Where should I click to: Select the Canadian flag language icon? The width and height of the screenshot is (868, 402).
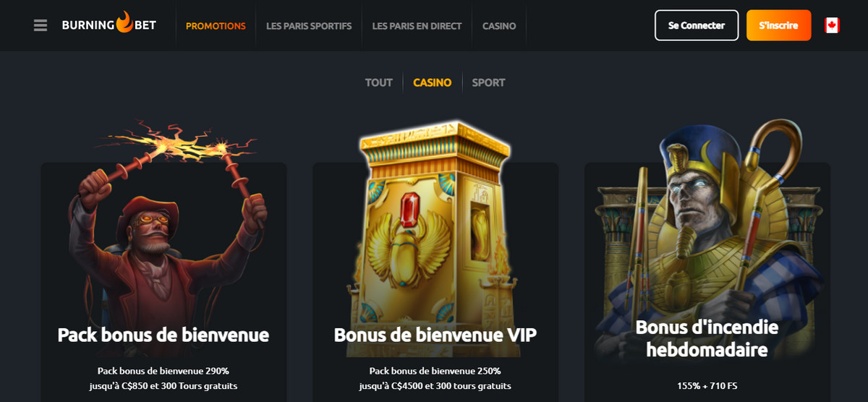(832, 25)
